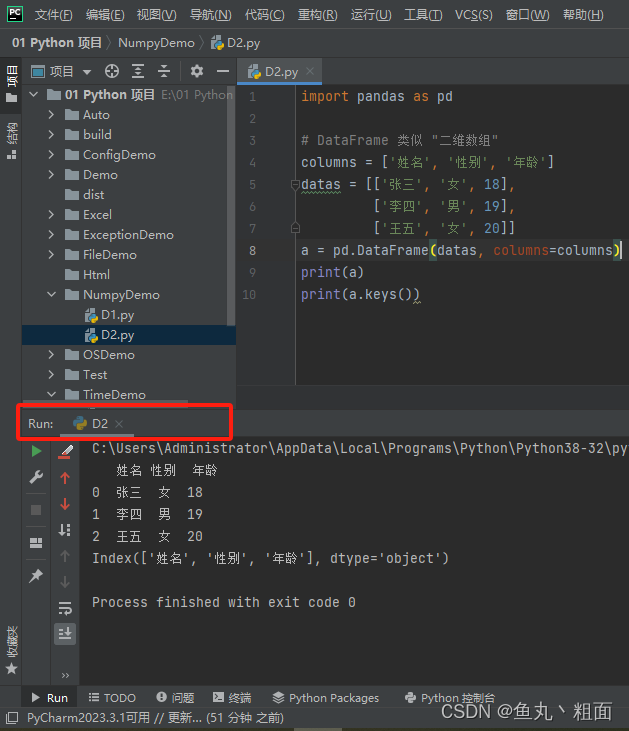629x731 pixels.
Task: Select the Html folder
Action: click(87, 275)
